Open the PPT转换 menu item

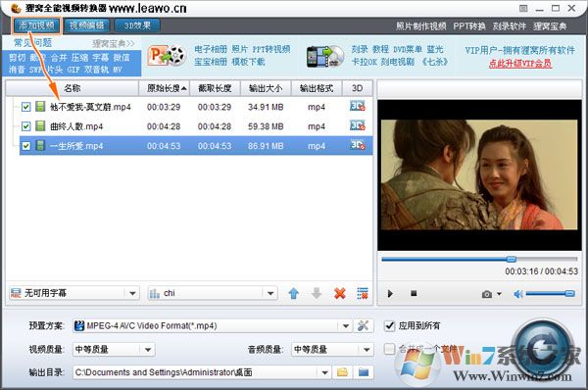(x=469, y=26)
